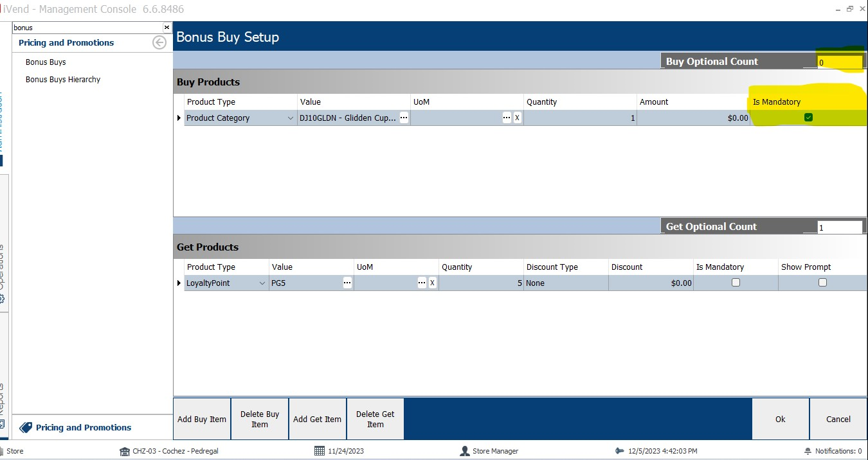Click Delete Get Item button
The width and height of the screenshot is (868, 460).
click(x=375, y=420)
